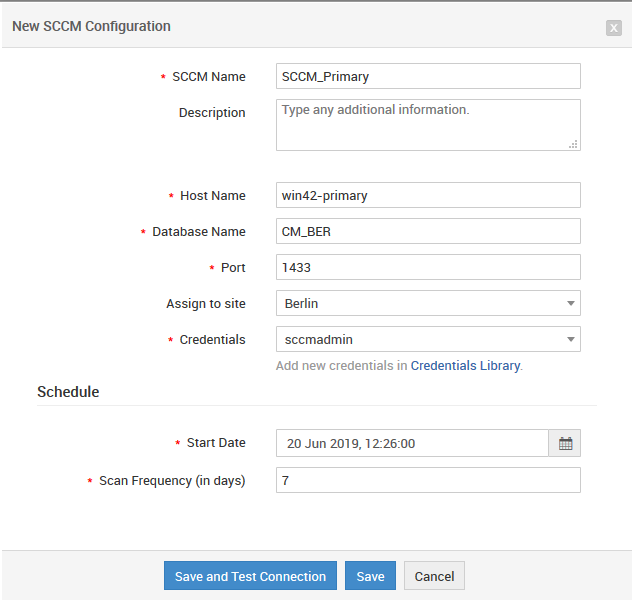The width and height of the screenshot is (632, 601).
Task: Open the Credentials dropdown showing sccmadmin
Action: click(x=428, y=340)
